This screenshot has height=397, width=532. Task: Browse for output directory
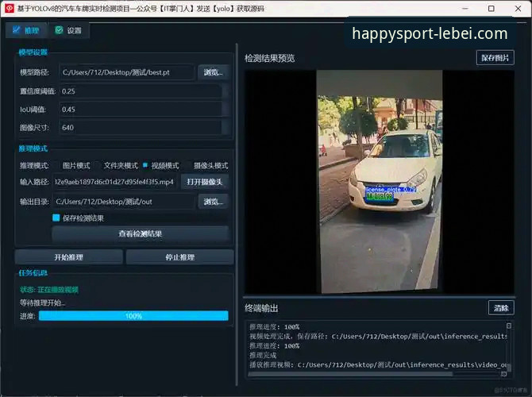click(213, 202)
